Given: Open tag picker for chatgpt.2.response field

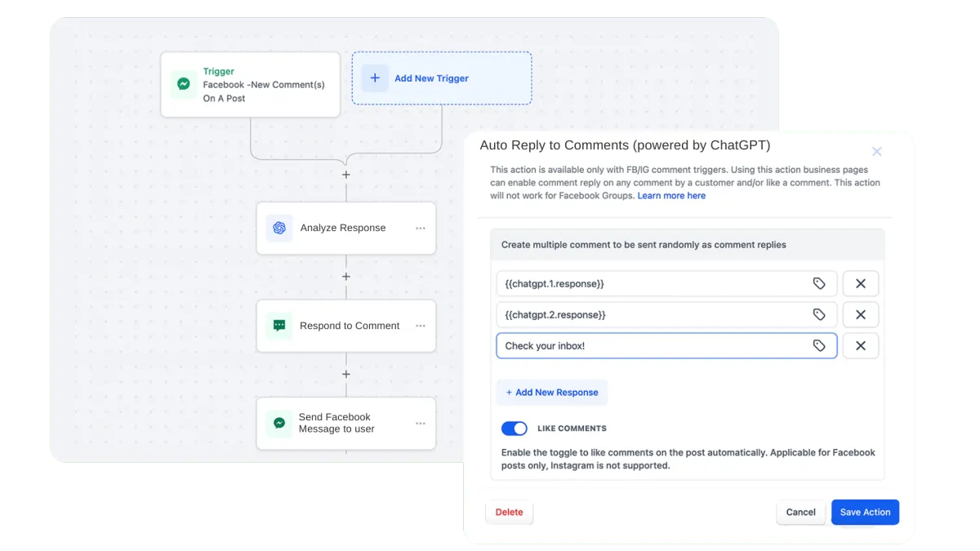Looking at the screenshot, I should click(x=819, y=314).
